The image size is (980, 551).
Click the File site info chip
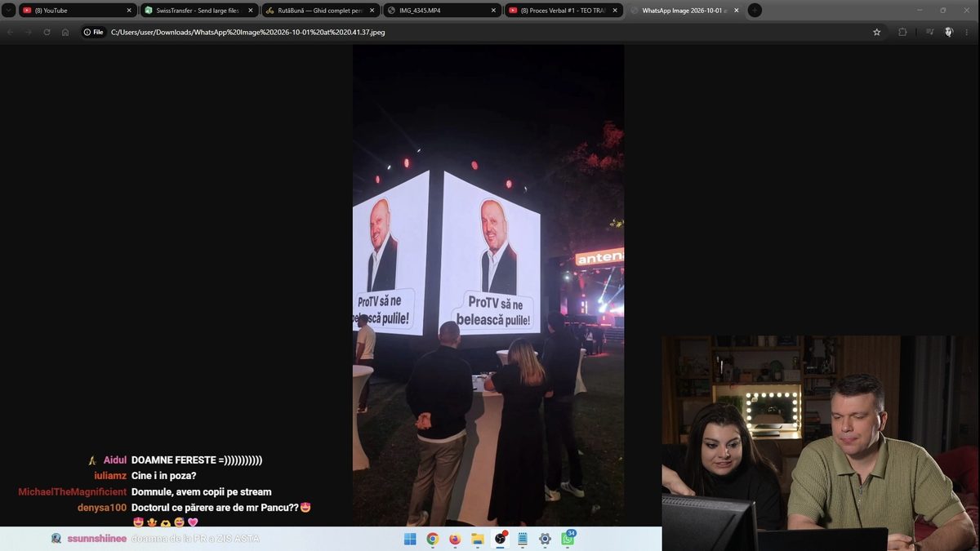point(93,32)
